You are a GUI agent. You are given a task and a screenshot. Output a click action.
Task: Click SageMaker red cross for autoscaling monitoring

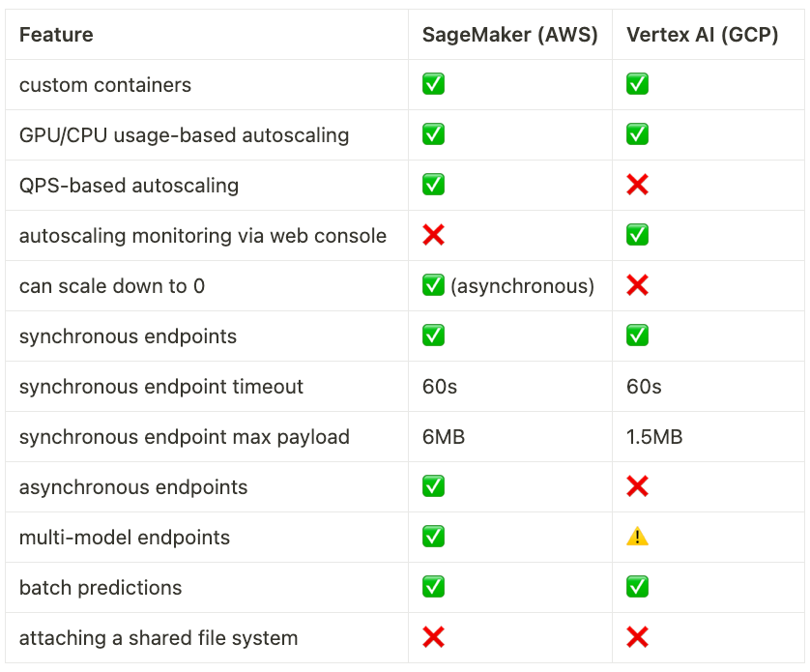coord(433,235)
